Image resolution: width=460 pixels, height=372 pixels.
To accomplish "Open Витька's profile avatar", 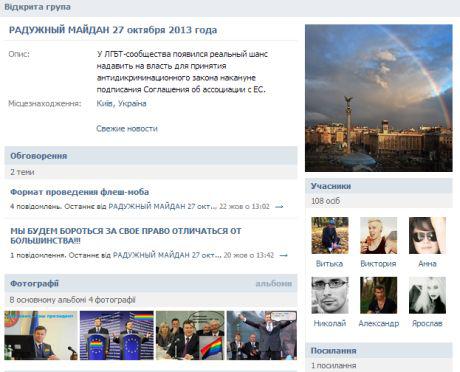I will coord(330,235).
